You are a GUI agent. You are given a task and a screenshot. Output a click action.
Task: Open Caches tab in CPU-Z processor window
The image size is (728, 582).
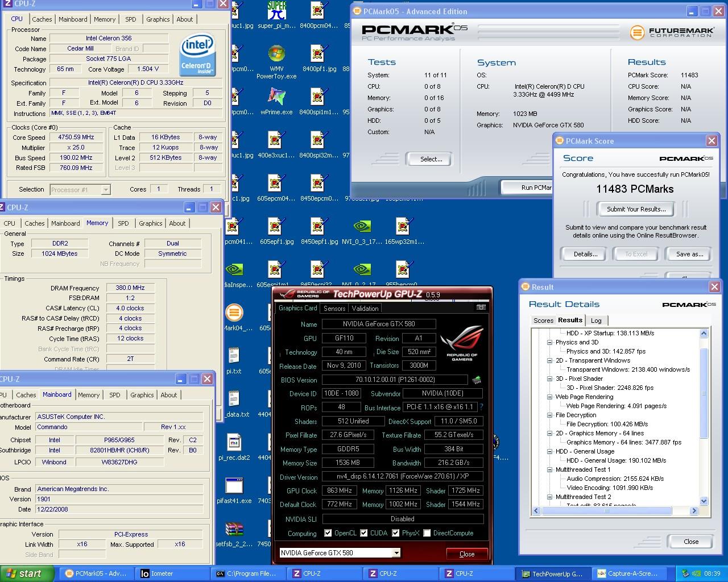click(42, 19)
